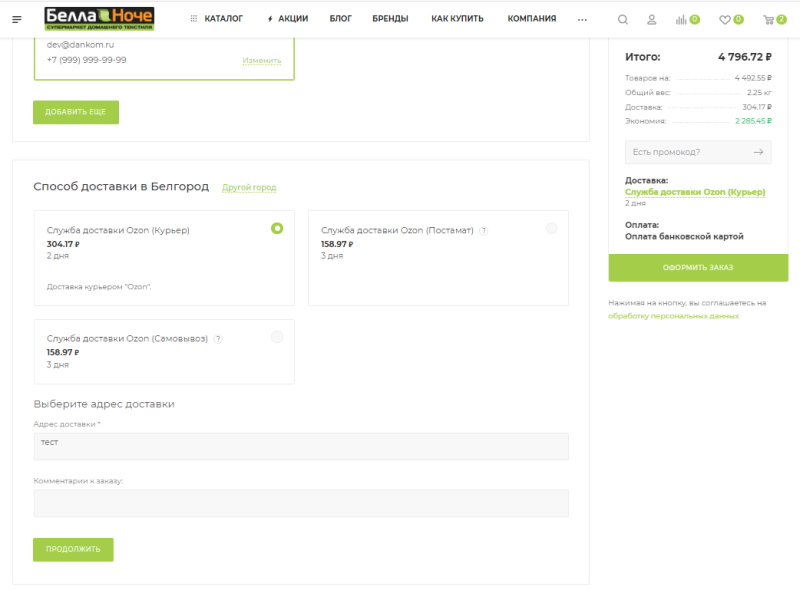Image resolution: width=800 pixels, height=590 pixels.
Task: Click the Продолжить button
Action: point(73,549)
